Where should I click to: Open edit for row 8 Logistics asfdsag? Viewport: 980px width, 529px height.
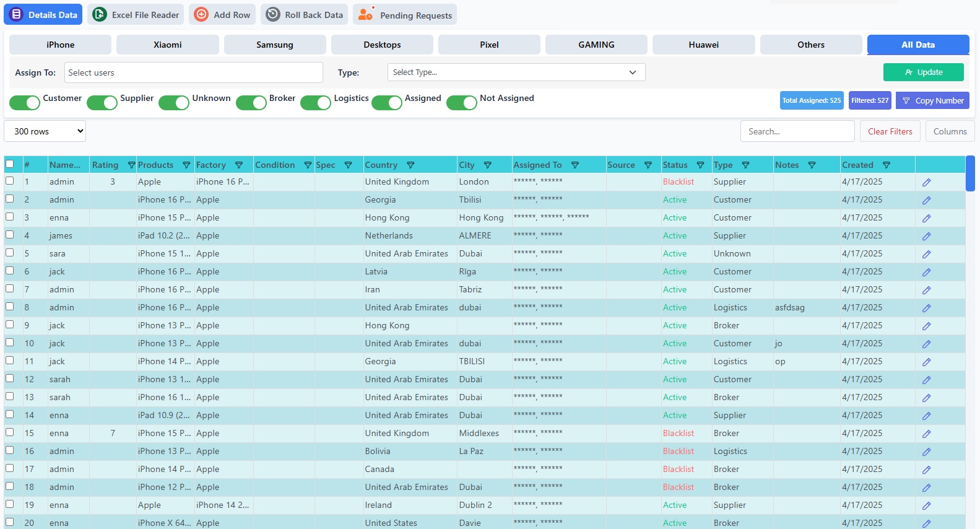pyautogui.click(x=926, y=308)
